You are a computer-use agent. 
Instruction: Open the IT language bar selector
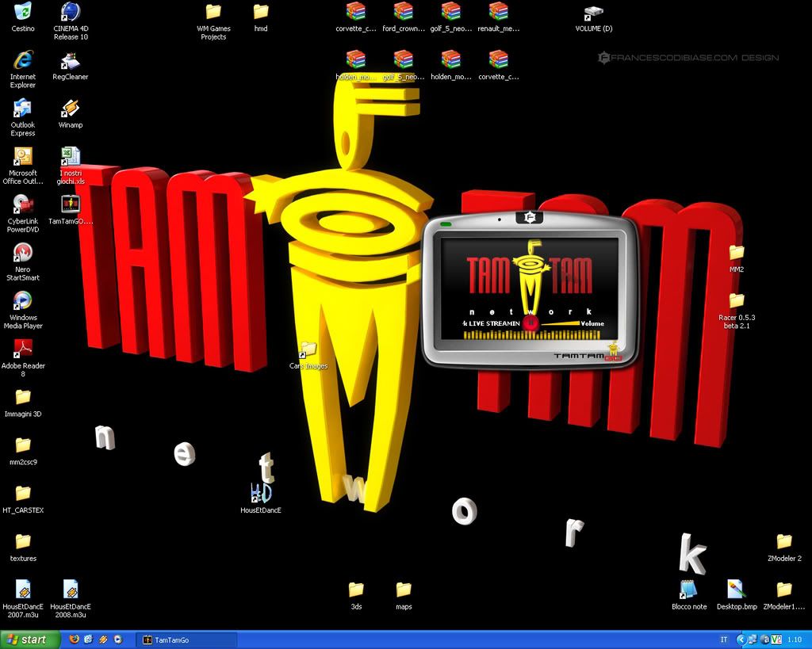(x=724, y=639)
